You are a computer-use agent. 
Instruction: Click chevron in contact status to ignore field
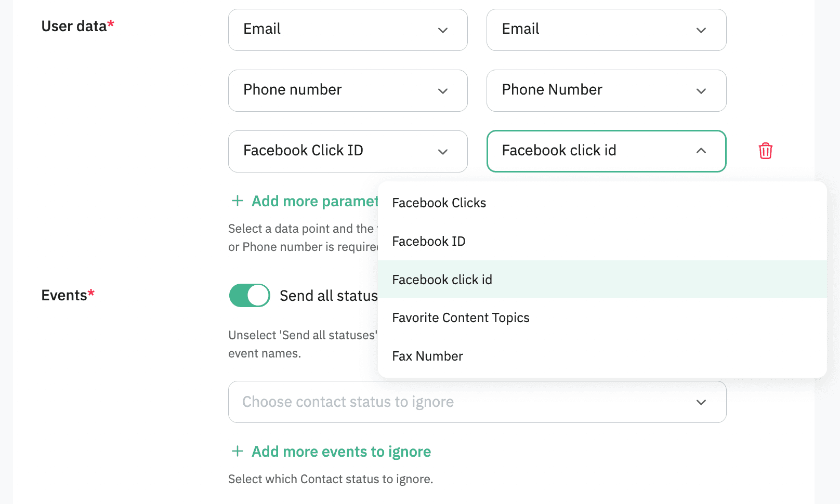(x=701, y=402)
